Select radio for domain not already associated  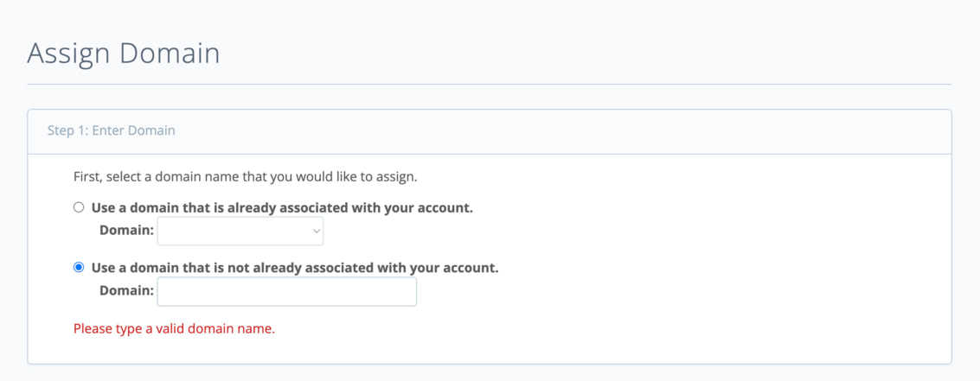(x=79, y=267)
